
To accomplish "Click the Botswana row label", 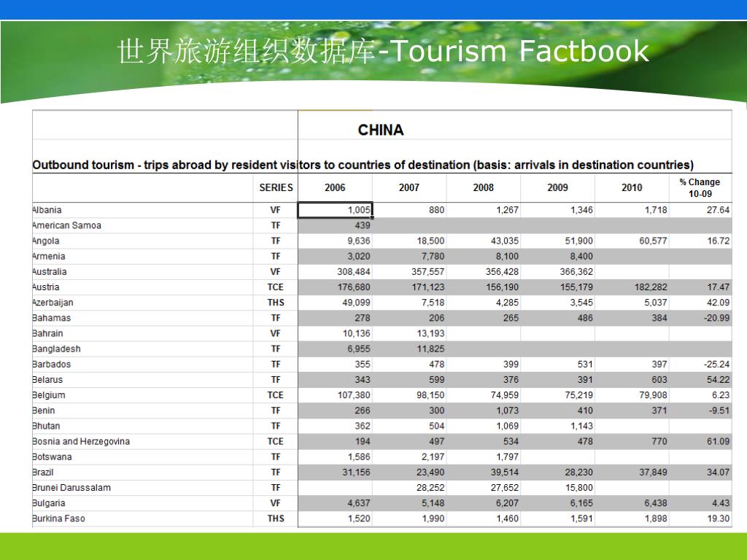I will pyautogui.click(x=52, y=456).
